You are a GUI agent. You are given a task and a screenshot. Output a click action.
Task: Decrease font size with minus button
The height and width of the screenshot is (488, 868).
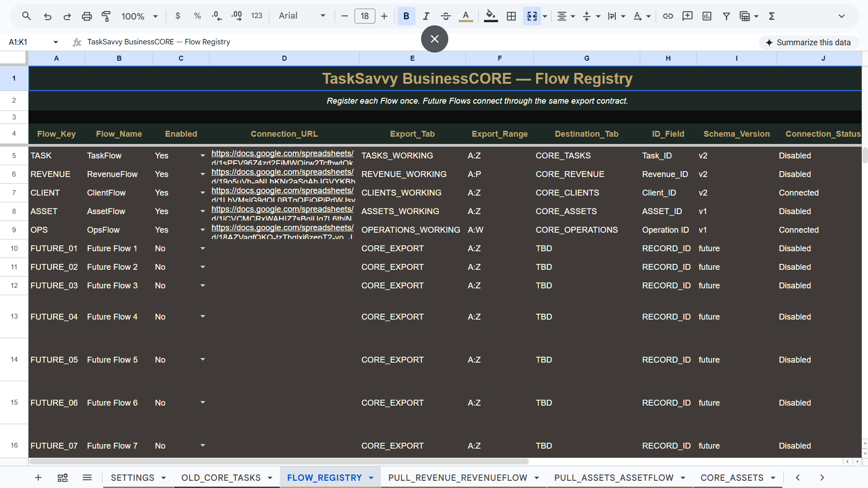pyautogui.click(x=345, y=16)
